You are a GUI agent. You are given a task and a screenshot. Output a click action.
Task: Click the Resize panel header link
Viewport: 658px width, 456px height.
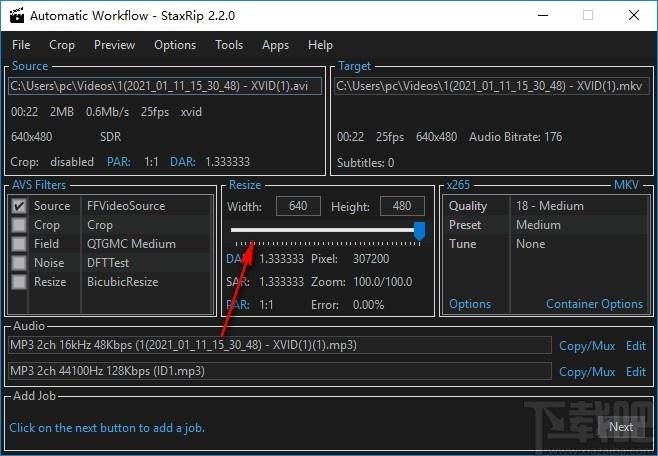click(245, 185)
